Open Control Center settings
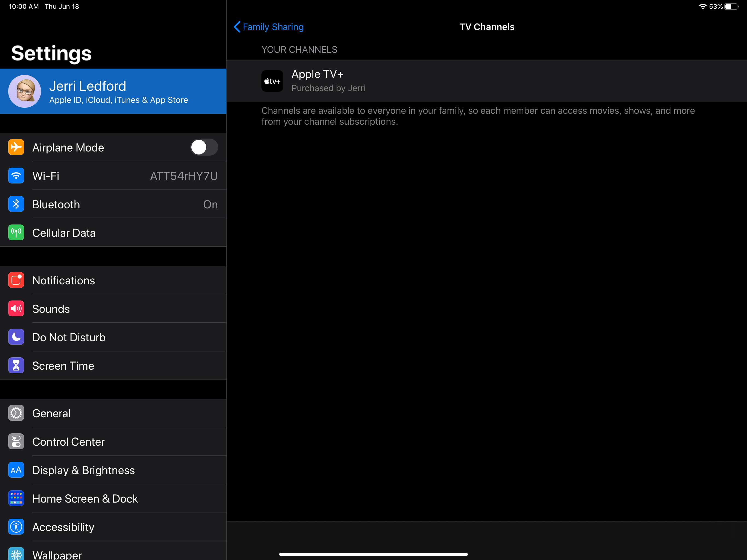 point(113,441)
